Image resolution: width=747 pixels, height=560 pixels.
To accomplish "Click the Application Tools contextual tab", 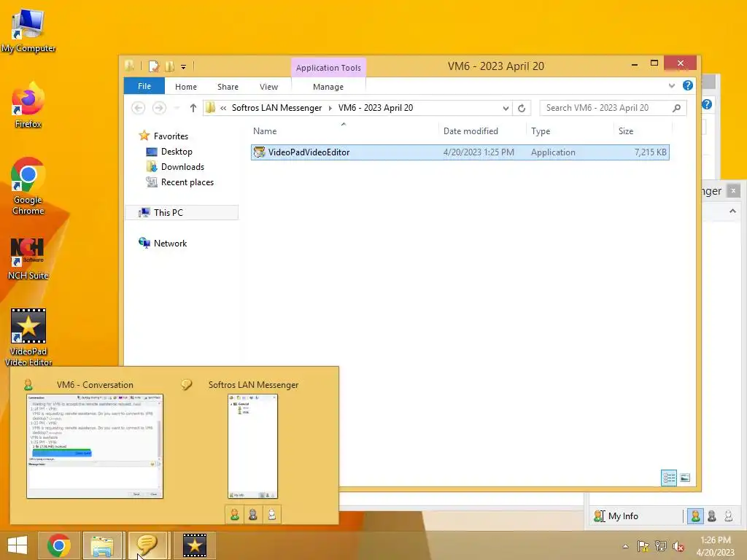I will tap(328, 68).
